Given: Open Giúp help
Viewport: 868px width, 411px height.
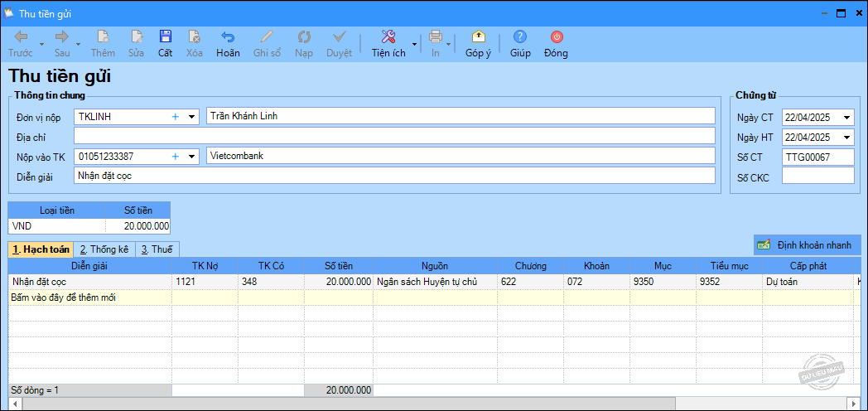Looking at the screenshot, I should (520, 44).
